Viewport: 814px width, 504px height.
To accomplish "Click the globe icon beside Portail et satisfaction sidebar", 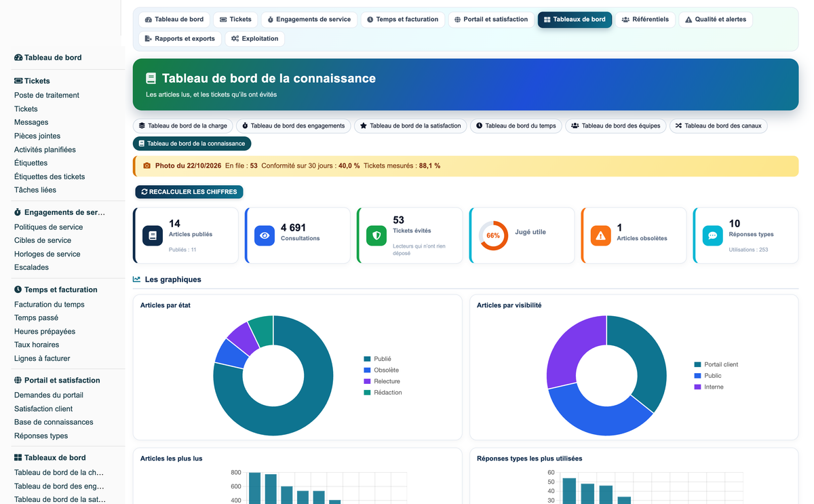I will [18, 381].
